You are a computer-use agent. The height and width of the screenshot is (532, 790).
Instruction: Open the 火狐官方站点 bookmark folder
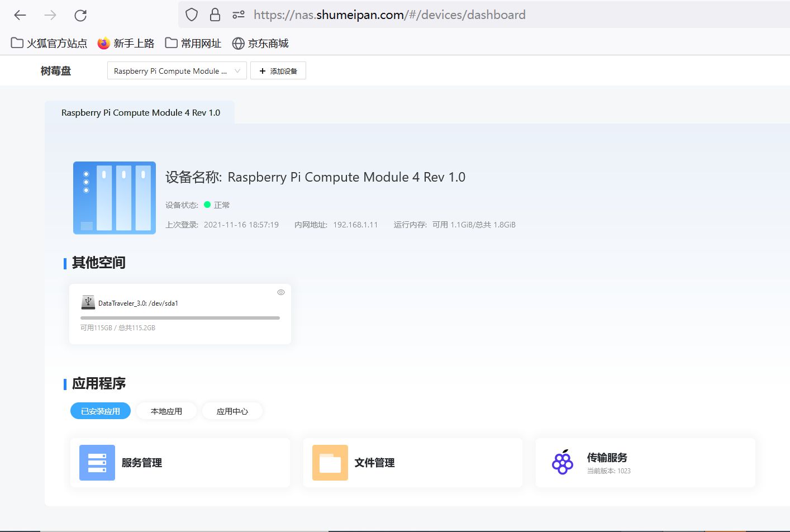click(49, 43)
